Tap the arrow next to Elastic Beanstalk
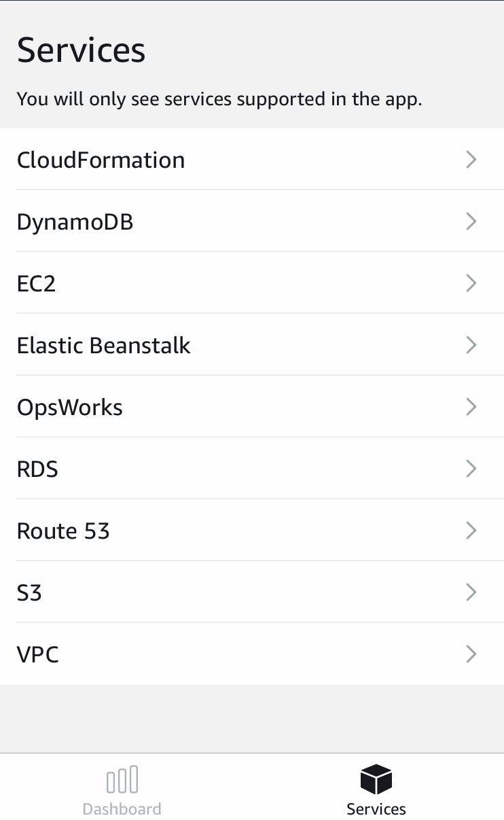This screenshot has height=820, width=504. click(471, 345)
